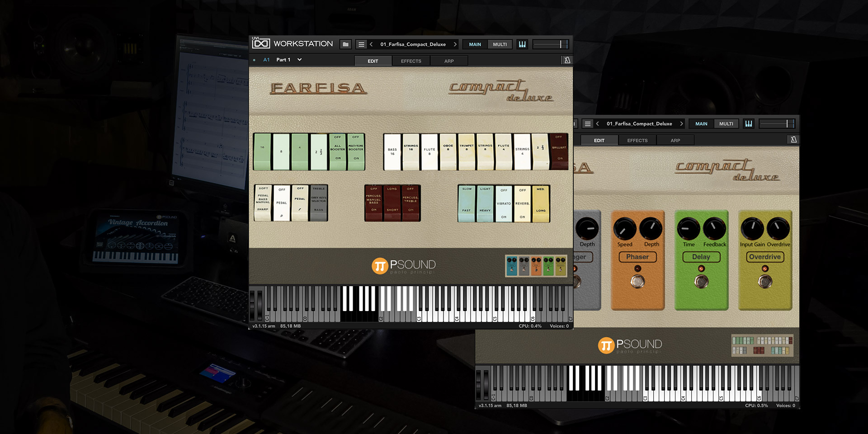Image resolution: width=868 pixels, height=434 pixels.
Task: Stomp the Delay footswitch
Action: click(701, 282)
